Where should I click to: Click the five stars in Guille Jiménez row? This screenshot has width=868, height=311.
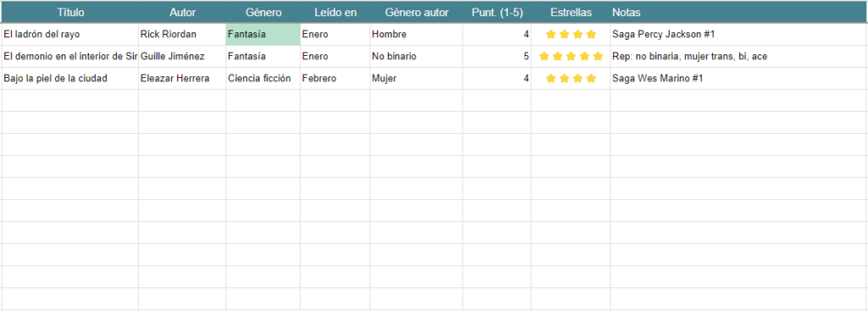570,57
